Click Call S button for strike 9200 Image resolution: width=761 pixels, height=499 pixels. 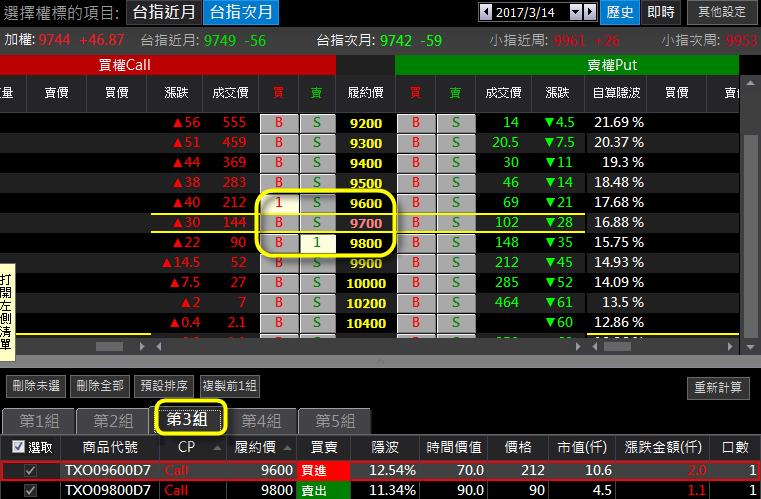317,123
